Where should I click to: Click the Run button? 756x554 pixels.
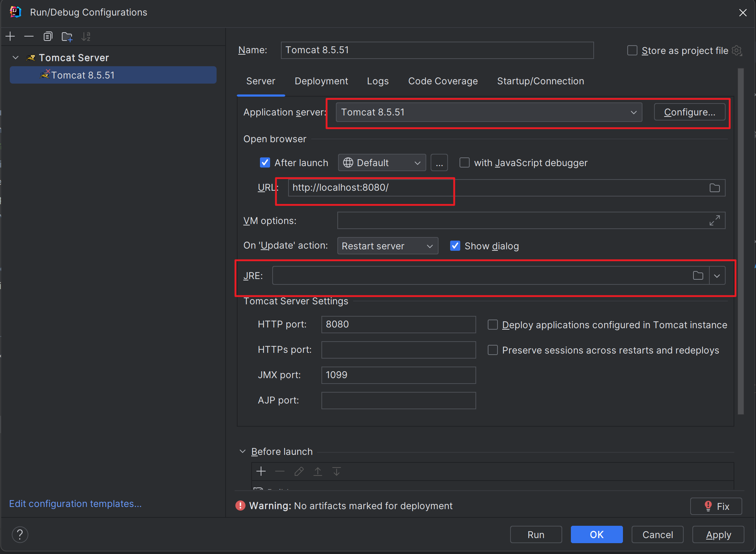click(536, 534)
